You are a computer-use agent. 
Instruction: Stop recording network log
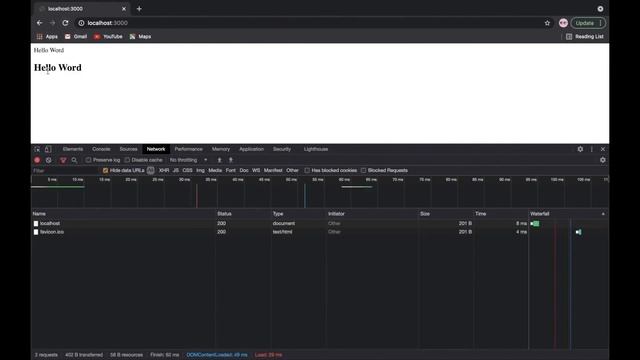point(37,160)
